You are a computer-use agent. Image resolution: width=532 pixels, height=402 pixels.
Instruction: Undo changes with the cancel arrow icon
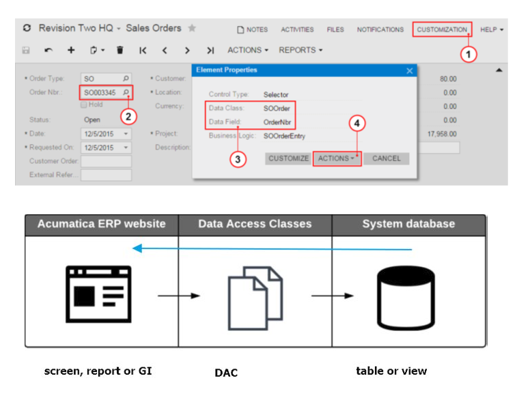coord(48,51)
